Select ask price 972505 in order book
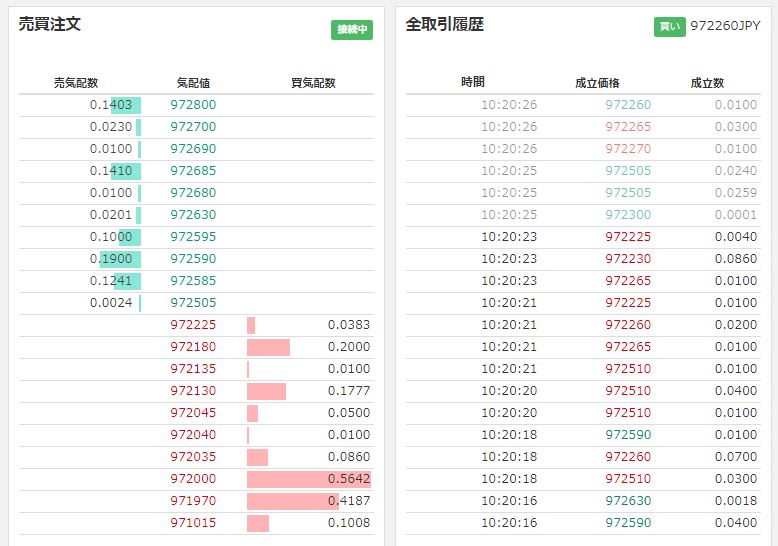 [193, 303]
